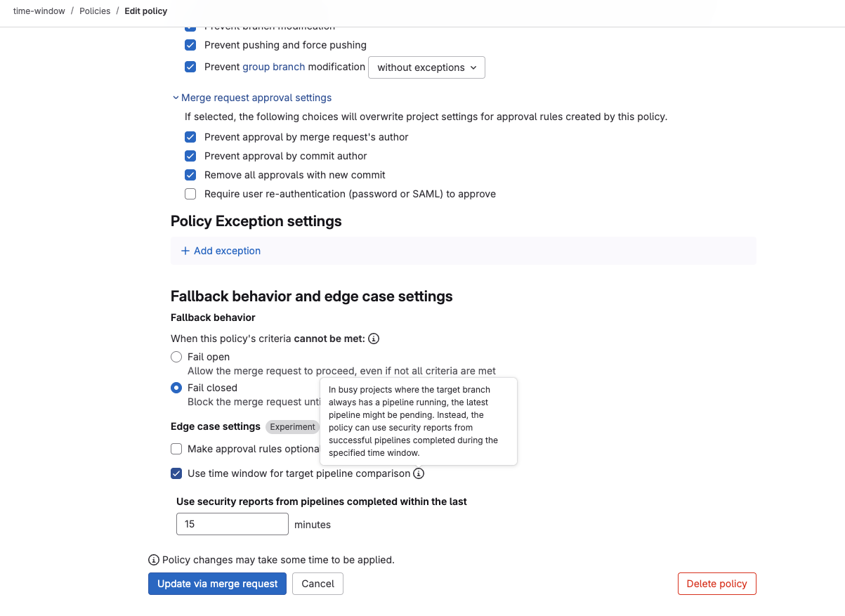
Task: Toggle Prevent approval by commit author
Action: 190,156
